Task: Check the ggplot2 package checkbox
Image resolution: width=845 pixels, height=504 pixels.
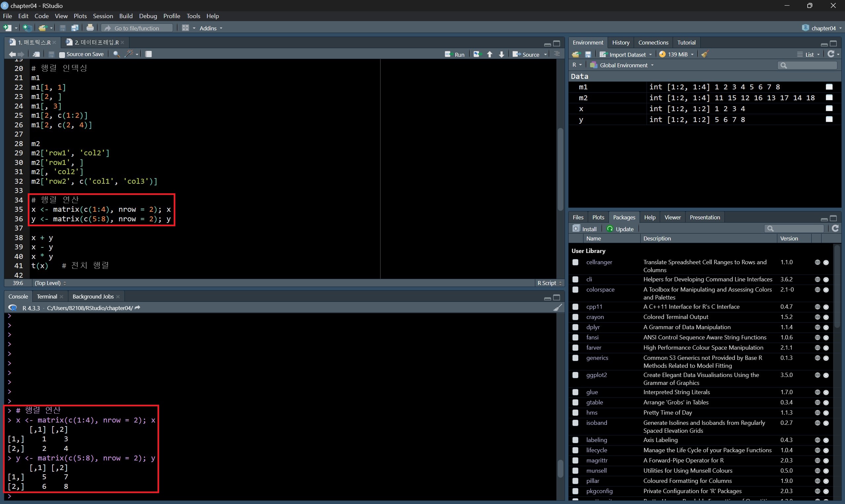Action: [575, 375]
